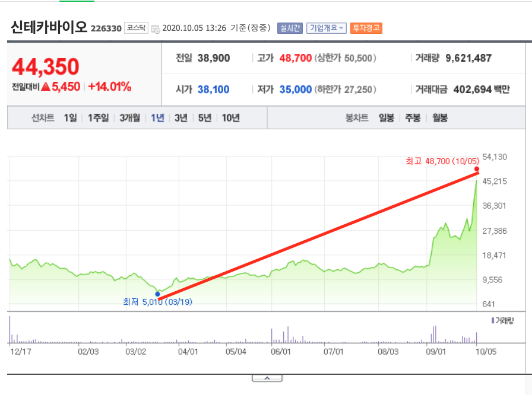Click the 27,386 y-axis label
532x395 pixels.
(495, 231)
